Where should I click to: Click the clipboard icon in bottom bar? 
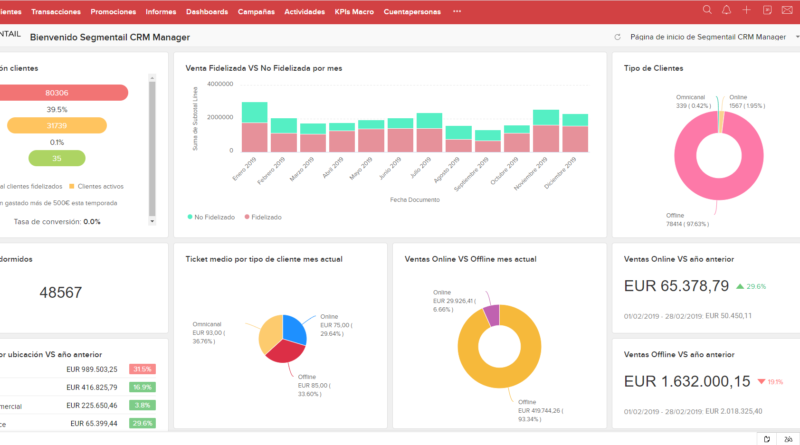click(765, 438)
